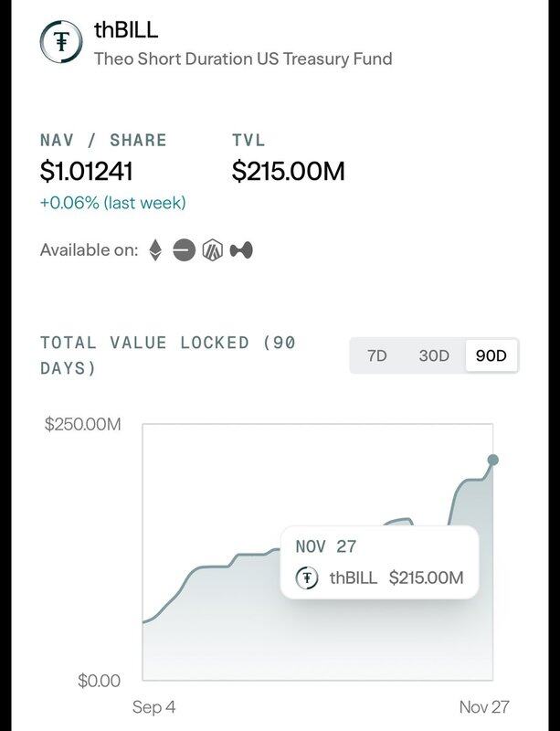Select the 90D chart range
Image resolution: width=560 pixels, height=731 pixels.
coord(491,355)
